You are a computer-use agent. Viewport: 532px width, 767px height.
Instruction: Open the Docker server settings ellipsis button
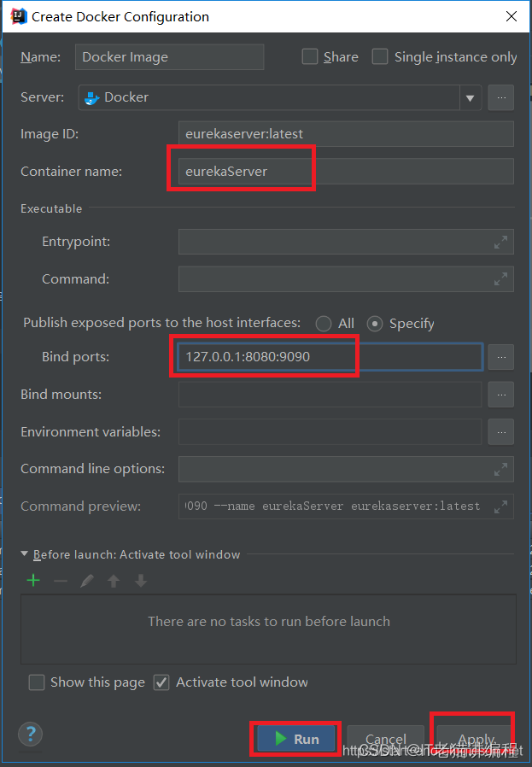[501, 97]
